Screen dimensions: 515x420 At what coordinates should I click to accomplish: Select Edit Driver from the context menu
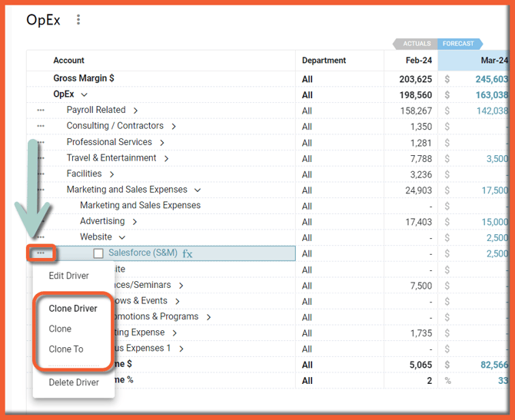point(68,276)
